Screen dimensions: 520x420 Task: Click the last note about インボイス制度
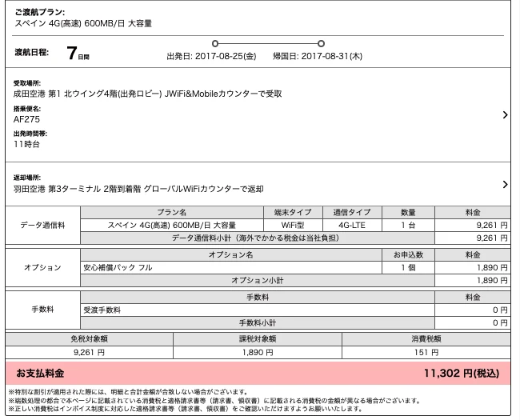click(x=186, y=409)
